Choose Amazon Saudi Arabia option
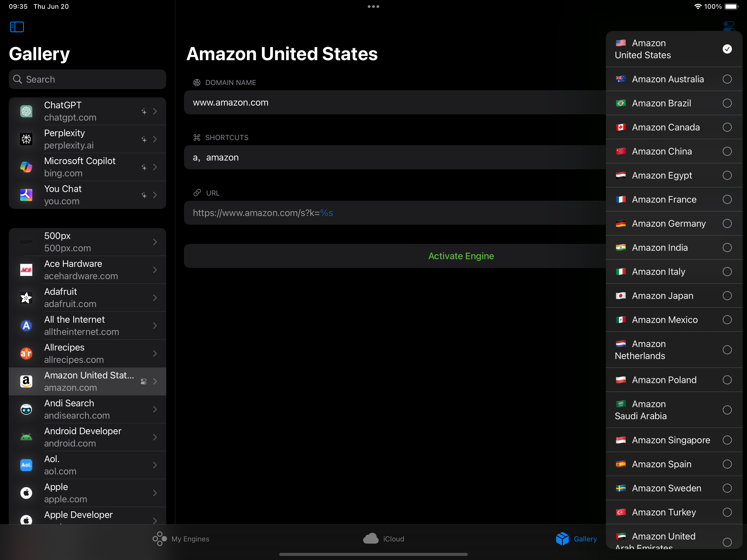The image size is (747, 560). point(674,410)
